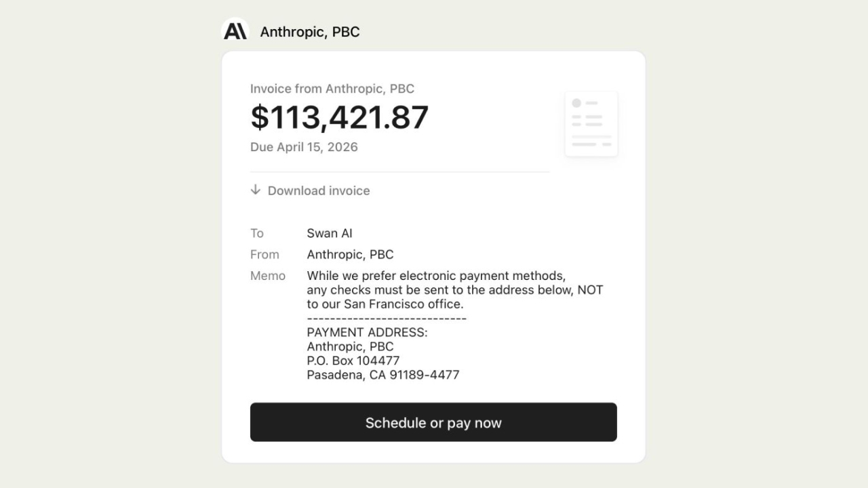The height and width of the screenshot is (488, 868).
Task: Click the P.O. Box 104477 line
Action: tap(353, 361)
